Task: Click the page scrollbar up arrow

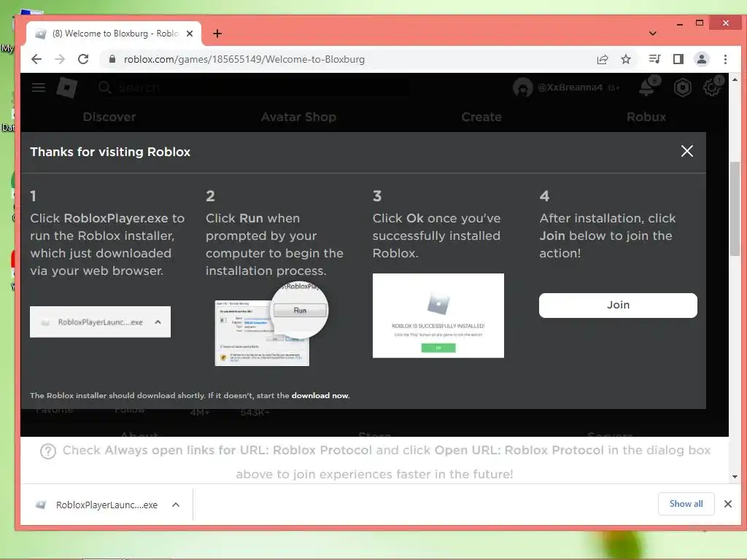Action: click(735, 79)
